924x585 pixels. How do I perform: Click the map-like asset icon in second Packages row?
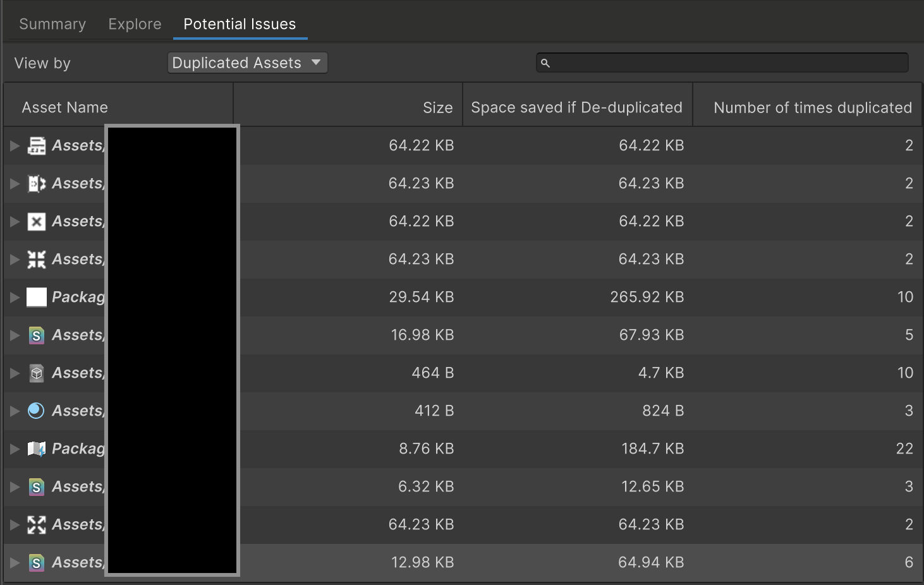pos(37,449)
